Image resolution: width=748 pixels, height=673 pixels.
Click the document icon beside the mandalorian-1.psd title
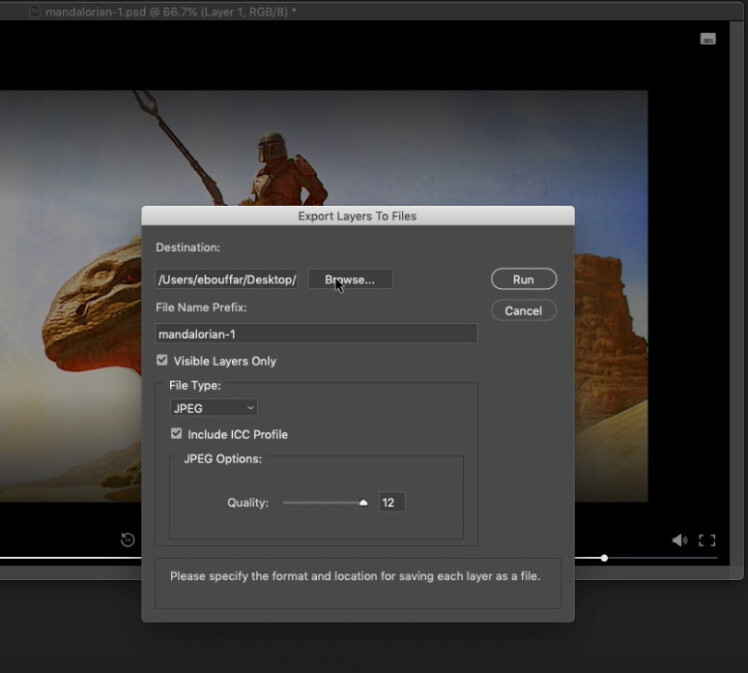tap(33, 12)
